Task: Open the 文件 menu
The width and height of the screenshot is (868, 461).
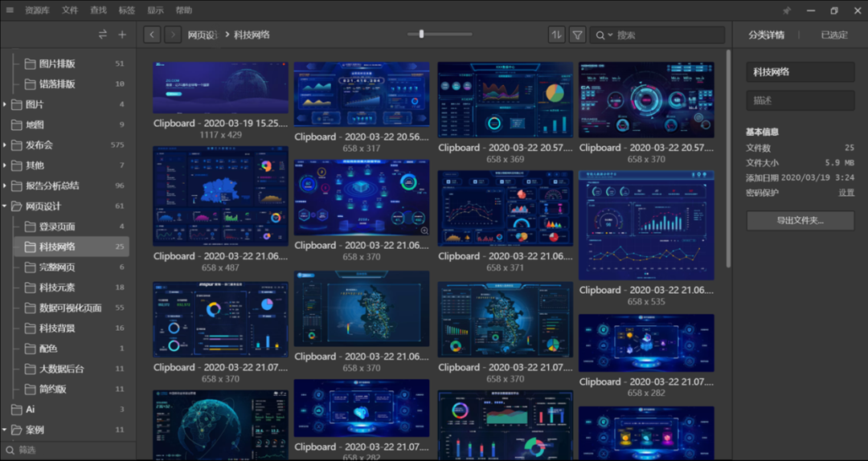Action: point(70,10)
